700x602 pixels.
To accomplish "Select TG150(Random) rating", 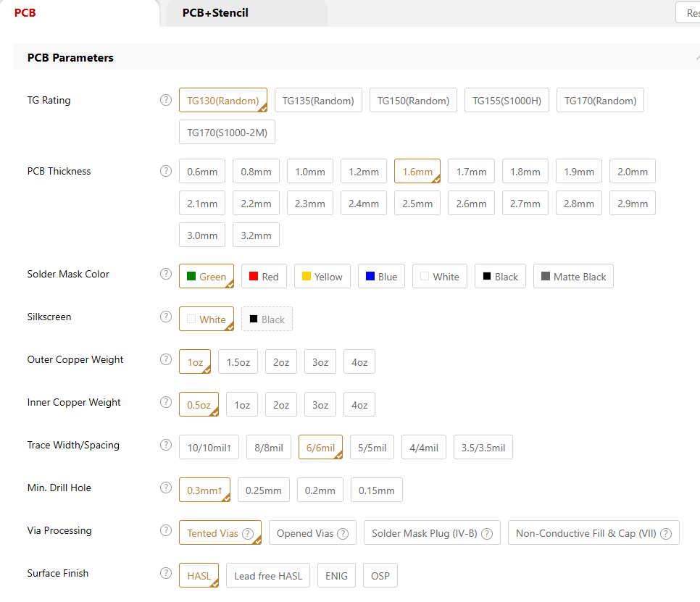I will pos(413,101).
